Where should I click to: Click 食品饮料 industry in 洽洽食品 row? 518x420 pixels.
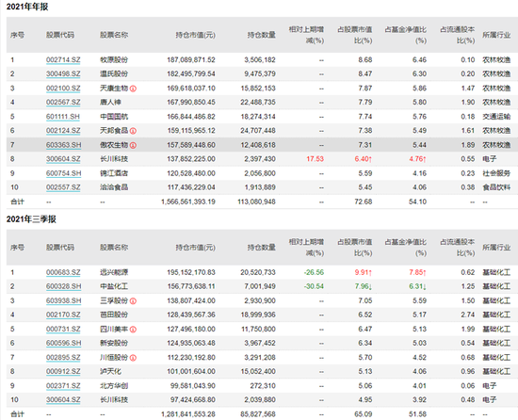(x=496, y=187)
